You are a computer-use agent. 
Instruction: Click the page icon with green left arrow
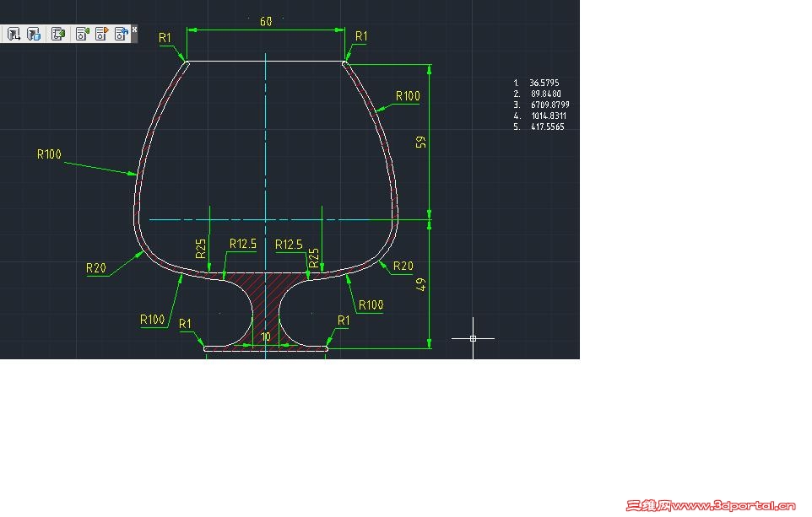click(x=83, y=34)
